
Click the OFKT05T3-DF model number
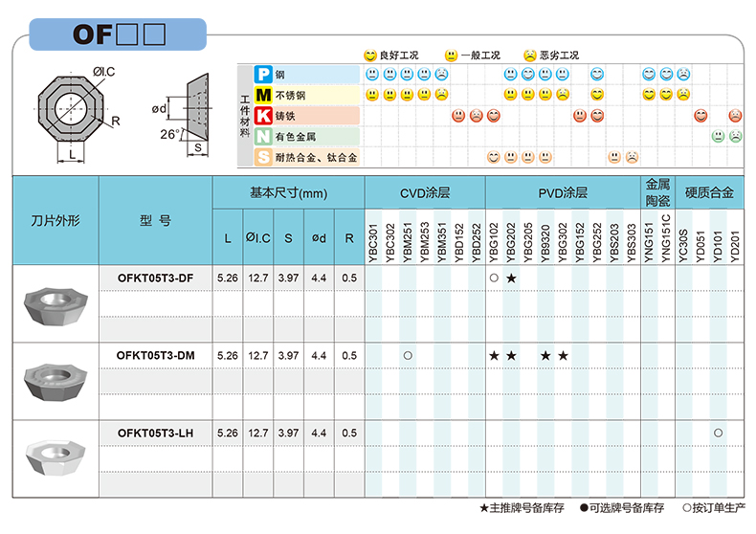pos(156,278)
